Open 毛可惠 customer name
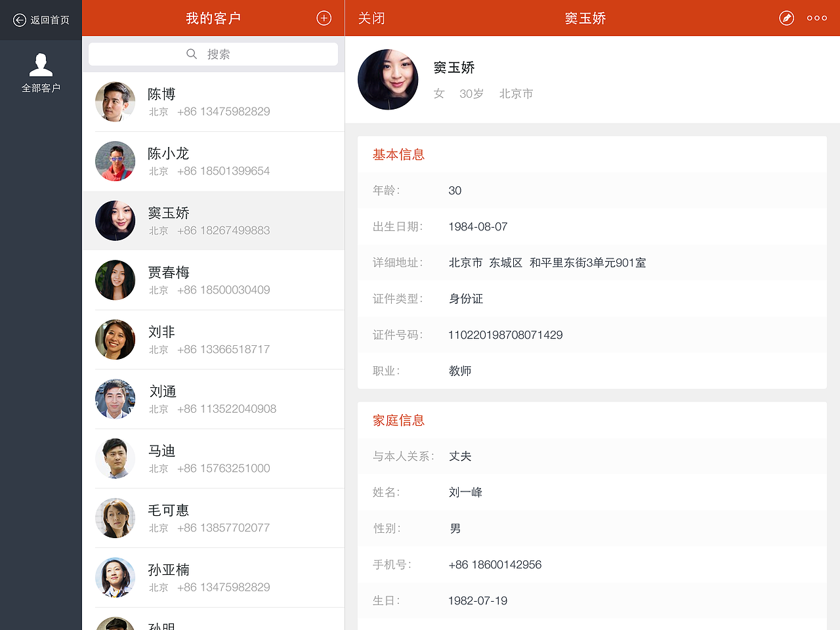The width and height of the screenshot is (840, 630). point(169,511)
